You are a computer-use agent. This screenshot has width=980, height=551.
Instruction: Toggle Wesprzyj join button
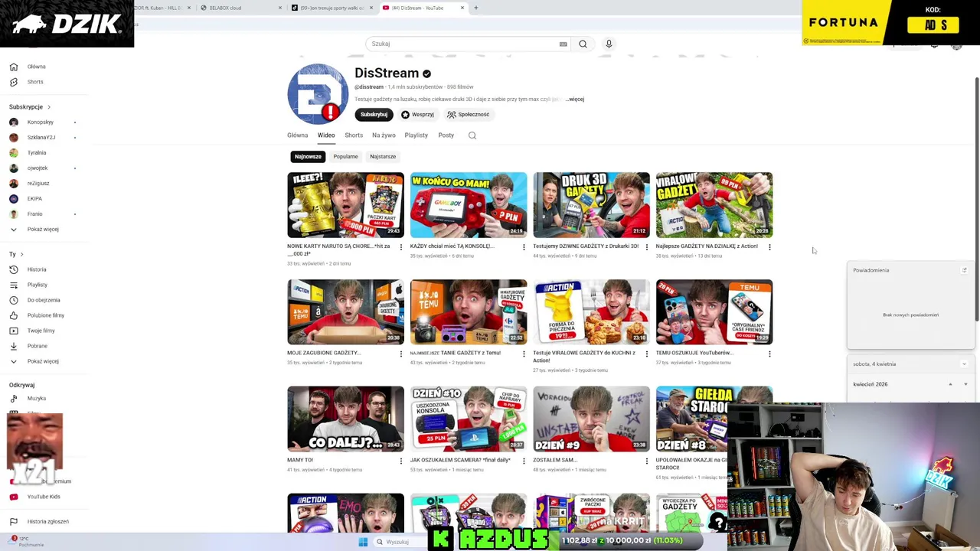pyautogui.click(x=417, y=115)
